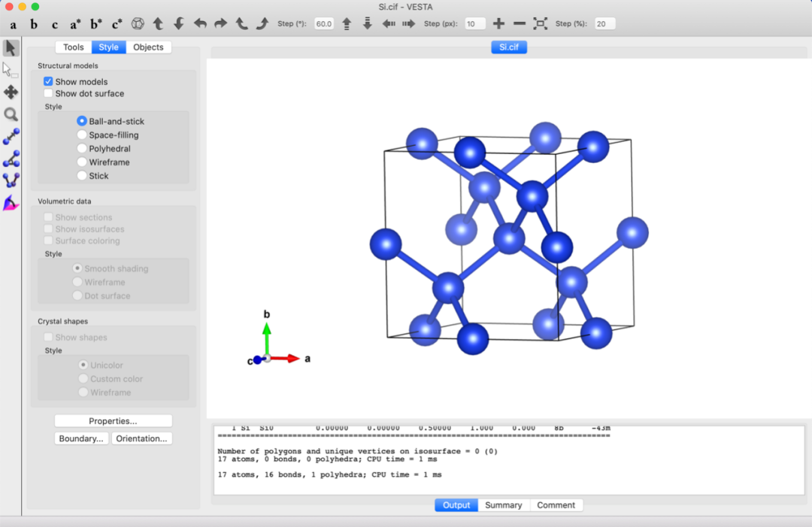Choose the atom Select tool
812x527 pixels.
point(11,70)
